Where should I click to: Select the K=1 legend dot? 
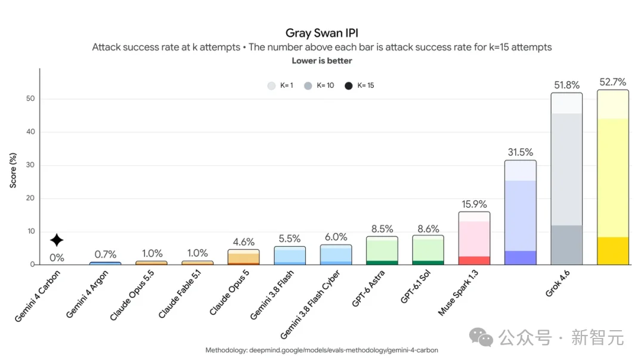tap(271, 85)
